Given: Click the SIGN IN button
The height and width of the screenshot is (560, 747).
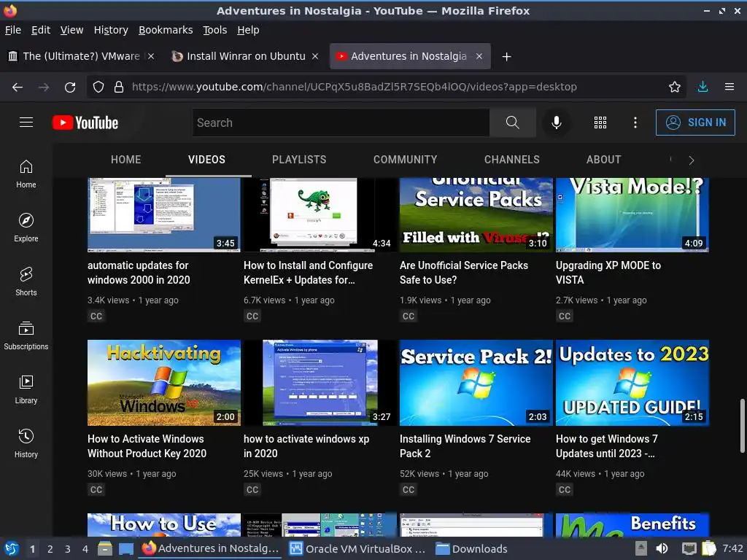Looking at the screenshot, I should [x=695, y=122].
